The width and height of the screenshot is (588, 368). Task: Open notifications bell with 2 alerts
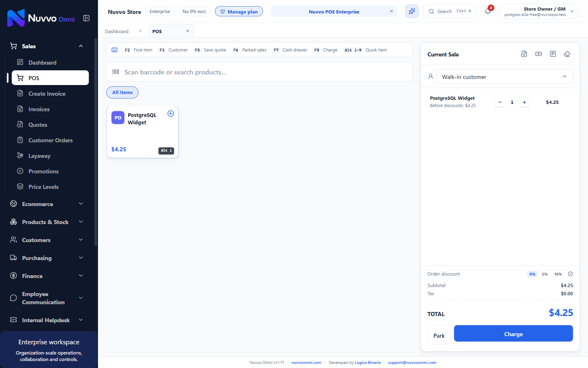[x=488, y=11]
